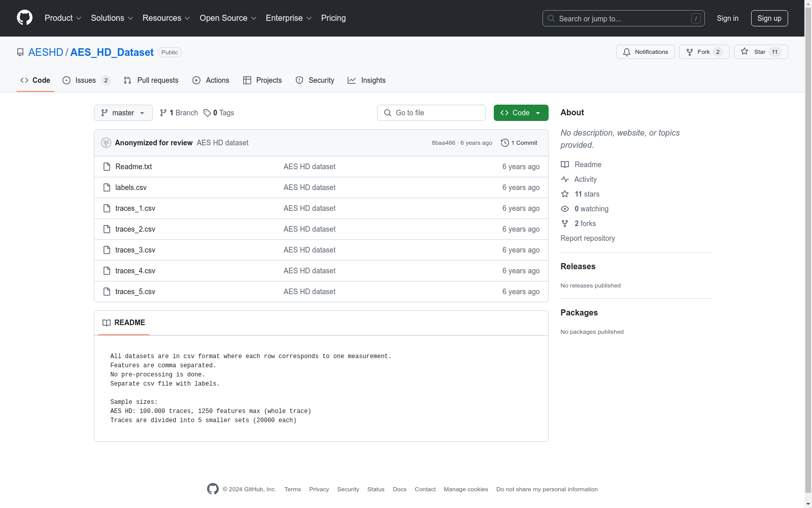Open the Pull requests tab
The height and width of the screenshot is (508, 812).
pos(151,80)
